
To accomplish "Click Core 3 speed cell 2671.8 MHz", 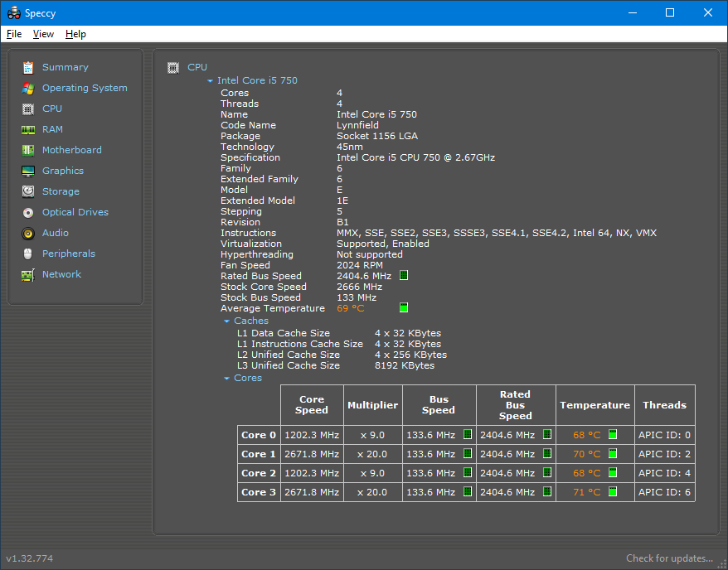I will coord(312,492).
